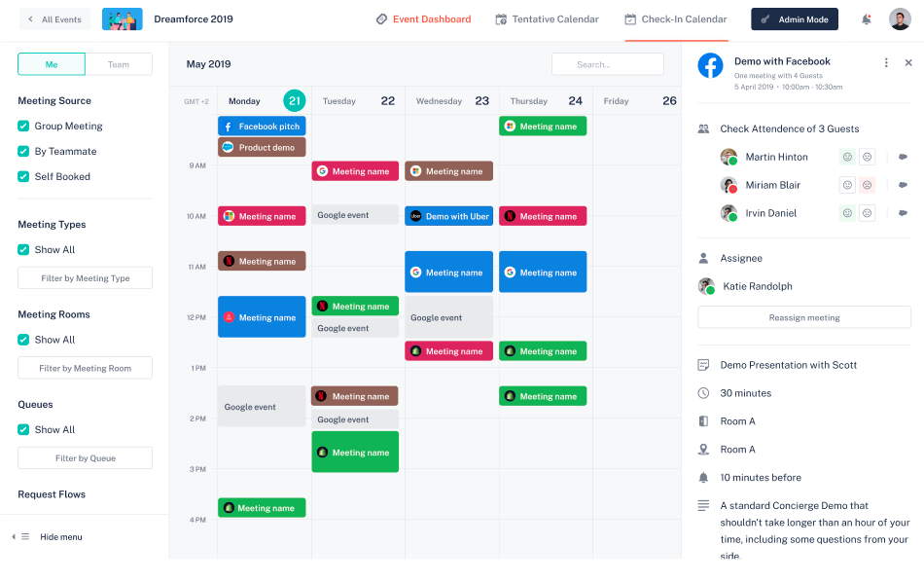924x582 pixels.
Task: Toggle Show All under Queues
Action: point(23,429)
